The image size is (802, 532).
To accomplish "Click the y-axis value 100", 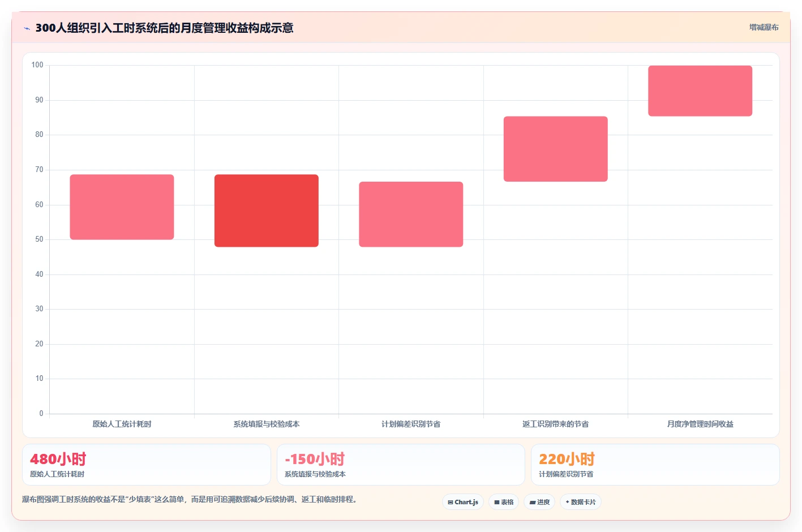I will (37, 65).
